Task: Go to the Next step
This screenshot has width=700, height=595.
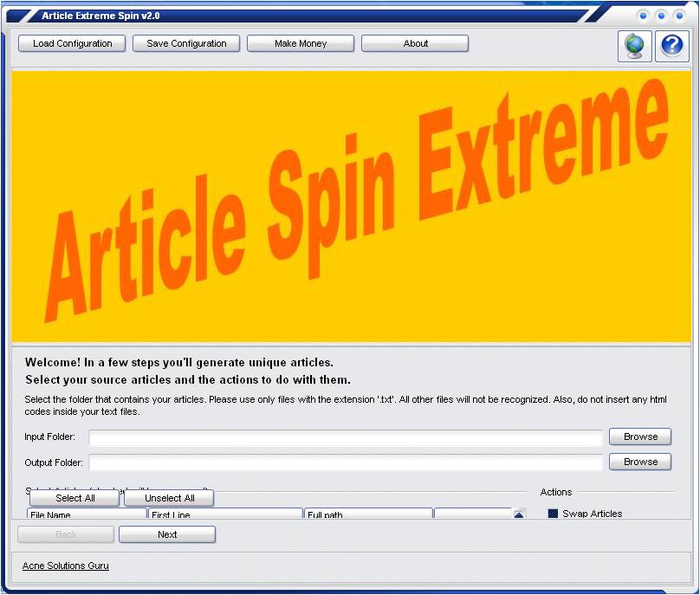Action: click(167, 534)
